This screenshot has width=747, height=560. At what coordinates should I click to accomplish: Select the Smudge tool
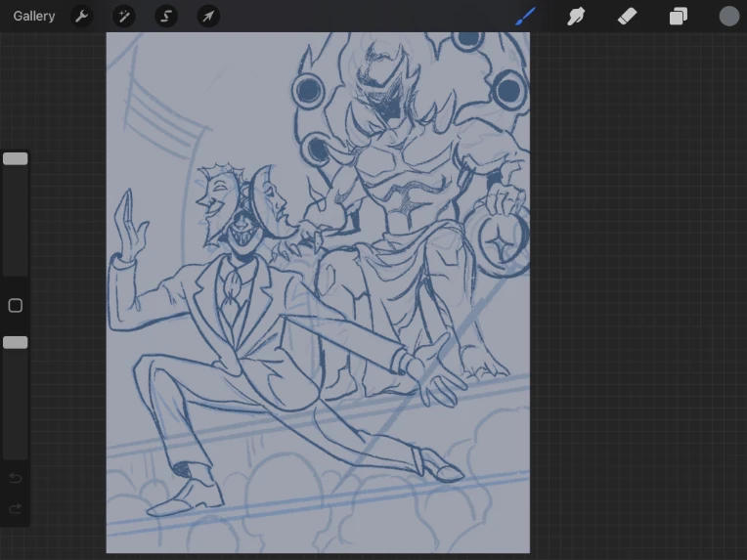point(576,17)
